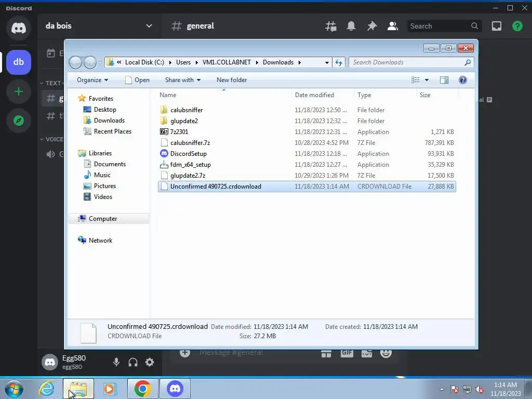Screen dimensions: 532x399
Task: Select DiscordSetup application file
Action: pyautogui.click(x=307, y=154)
